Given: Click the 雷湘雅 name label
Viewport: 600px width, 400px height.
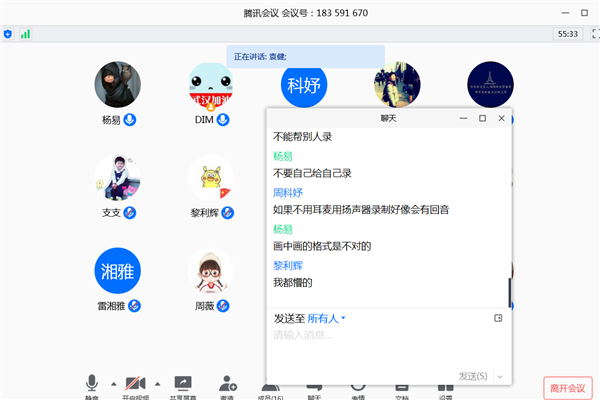Looking at the screenshot, I should tap(111, 306).
